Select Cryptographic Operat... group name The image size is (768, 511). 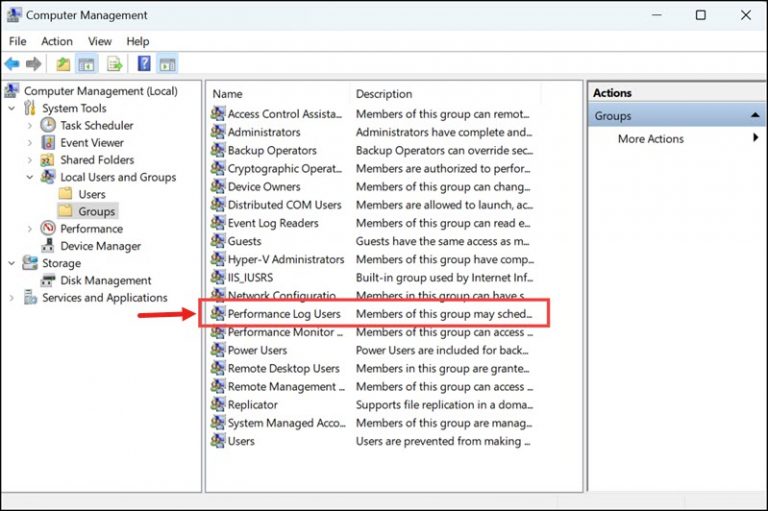click(x=285, y=169)
